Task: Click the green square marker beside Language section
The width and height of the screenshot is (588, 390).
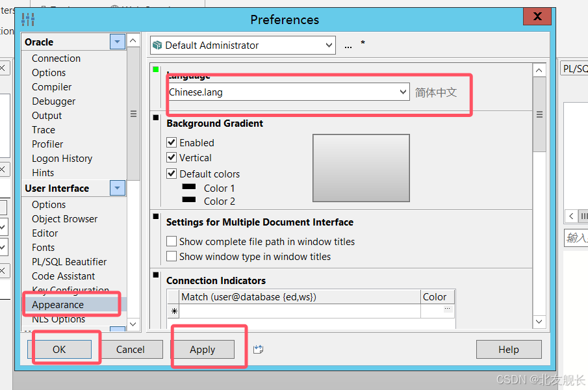Action: pyautogui.click(x=156, y=69)
